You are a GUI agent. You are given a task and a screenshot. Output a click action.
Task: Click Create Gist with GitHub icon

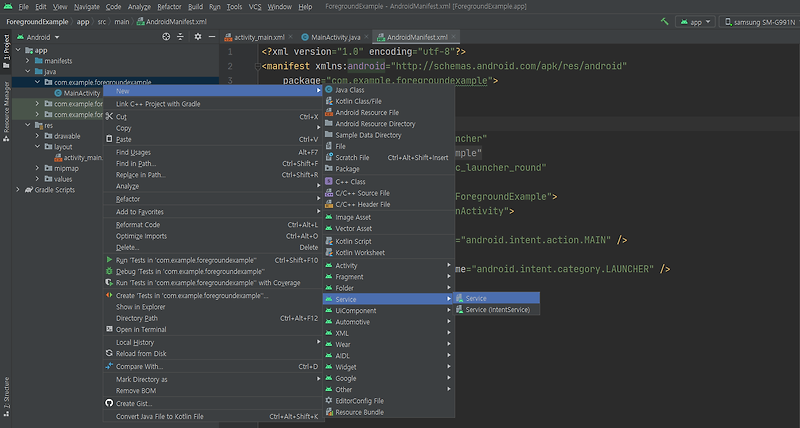[136, 403]
